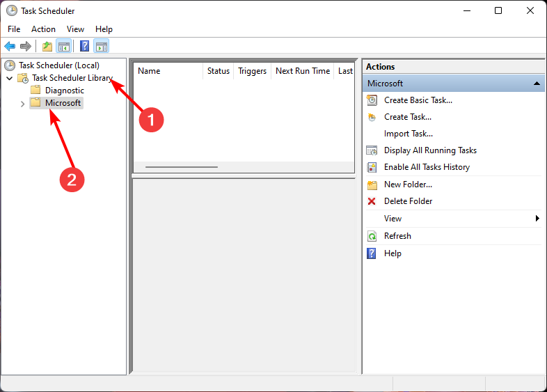Open the View submenu arrow in Actions
Viewport: 547px width, 392px height.
(537, 218)
